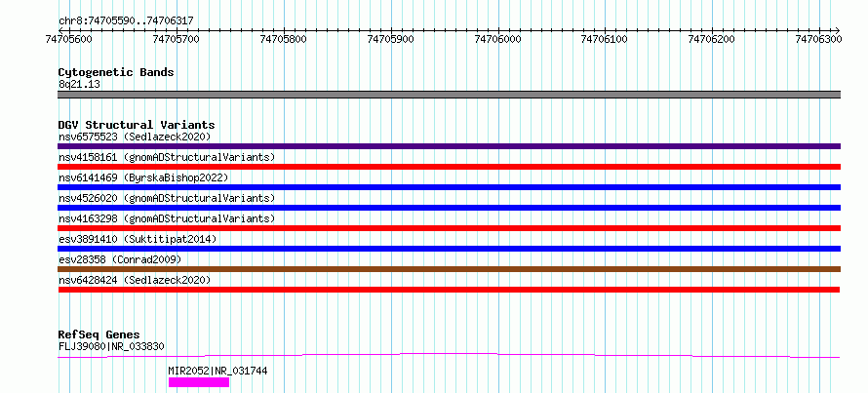Image resolution: width=868 pixels, height=393 pixels.
Task: Select the nsv4163298 red variant bar
Action: pyautogui.click(x=449, y=228)
